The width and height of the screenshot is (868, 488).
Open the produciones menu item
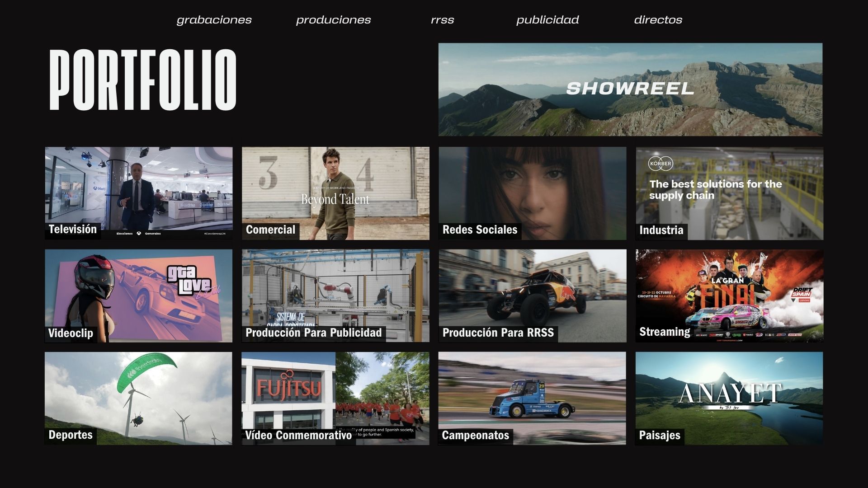click(x=333, y=20)
